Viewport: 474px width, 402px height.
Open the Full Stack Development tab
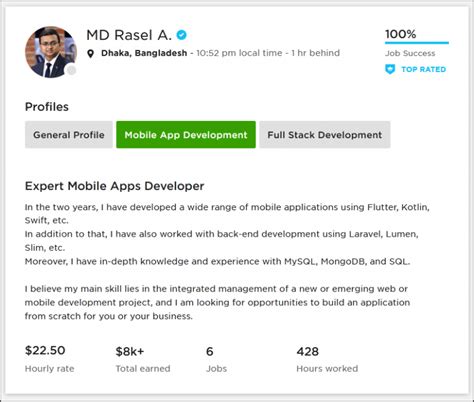point(325,135)
